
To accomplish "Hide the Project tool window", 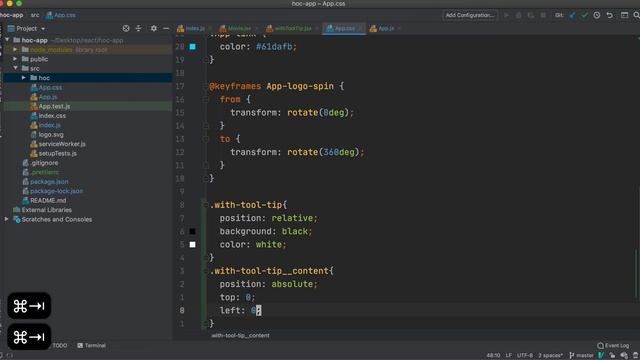I will click(x=166, y=29).
